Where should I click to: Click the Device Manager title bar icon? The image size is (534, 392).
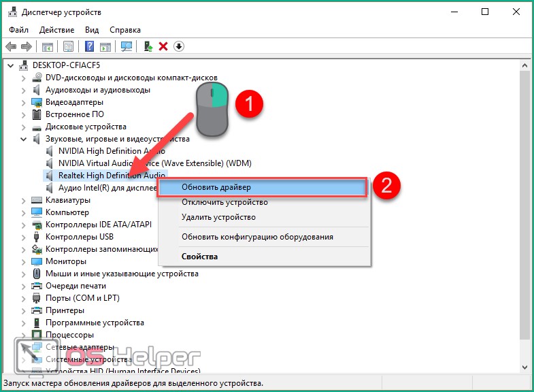click(x=12, y=12)
